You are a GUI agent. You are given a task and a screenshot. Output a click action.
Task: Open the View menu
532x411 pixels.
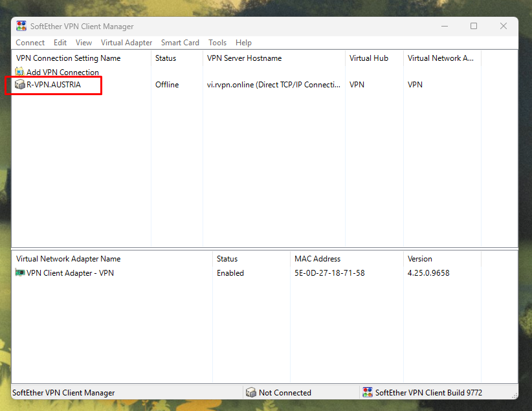click(83, 43)
